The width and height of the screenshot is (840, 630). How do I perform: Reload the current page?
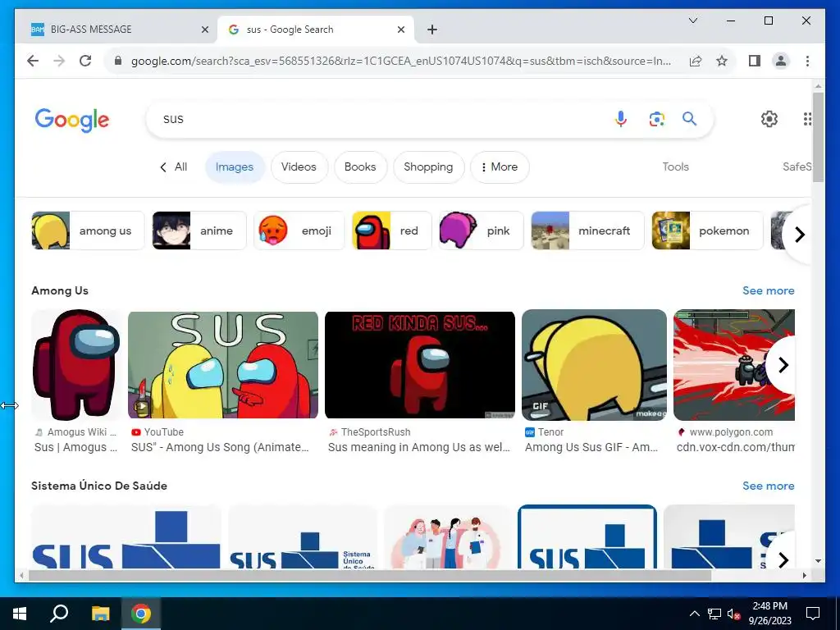(x=85, y=61)
